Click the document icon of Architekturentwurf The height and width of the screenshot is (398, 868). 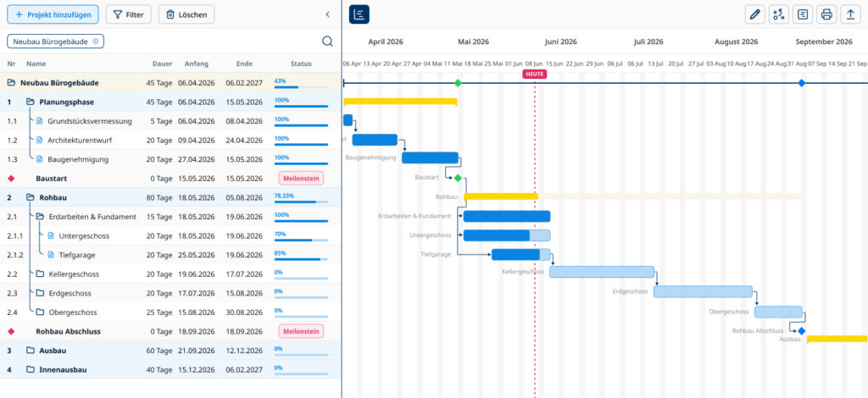39,140
